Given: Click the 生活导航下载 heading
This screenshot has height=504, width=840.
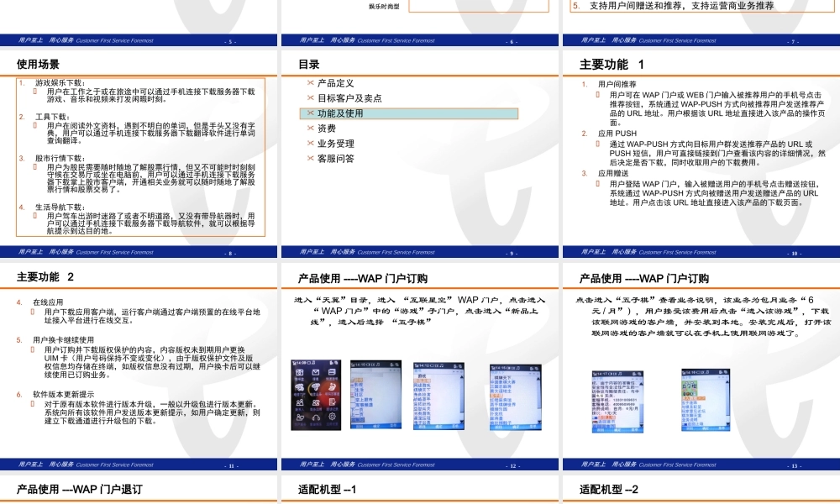Looking at the screenshot, I should pos(60,207).
